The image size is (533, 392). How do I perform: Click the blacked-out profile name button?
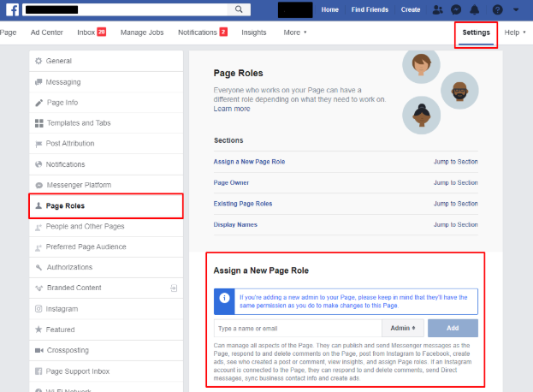click(295, 10)
